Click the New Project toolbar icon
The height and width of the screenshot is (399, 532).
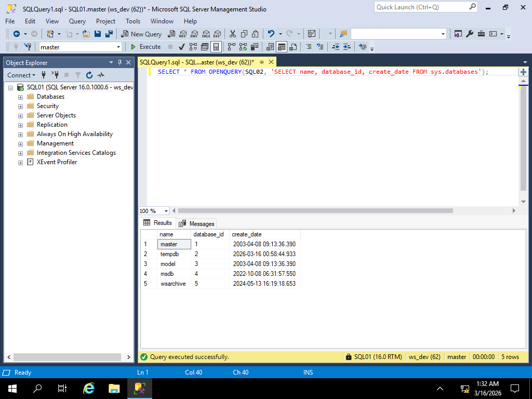50,34
